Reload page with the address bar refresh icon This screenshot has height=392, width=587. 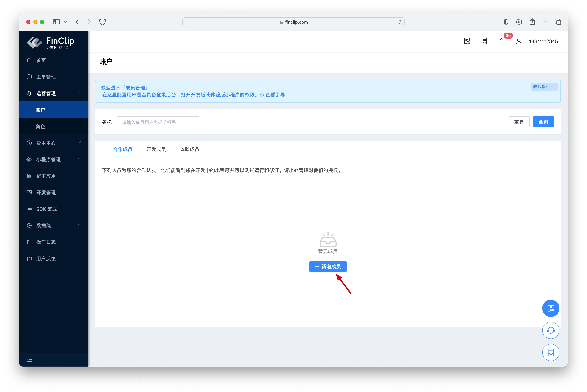(400, 22)
